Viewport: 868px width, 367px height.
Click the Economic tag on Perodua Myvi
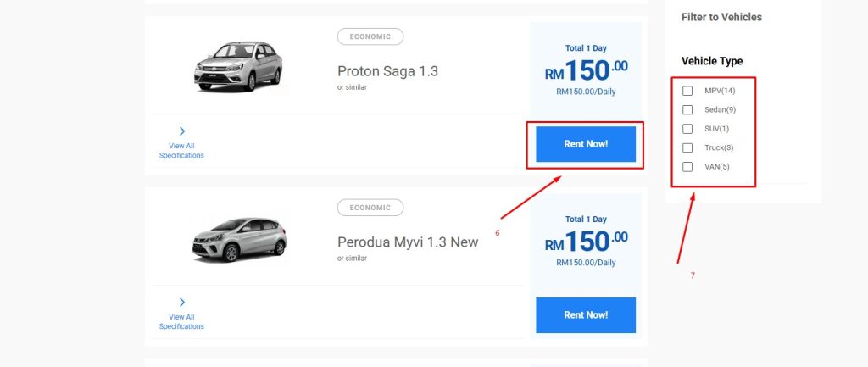coord(370,208)
